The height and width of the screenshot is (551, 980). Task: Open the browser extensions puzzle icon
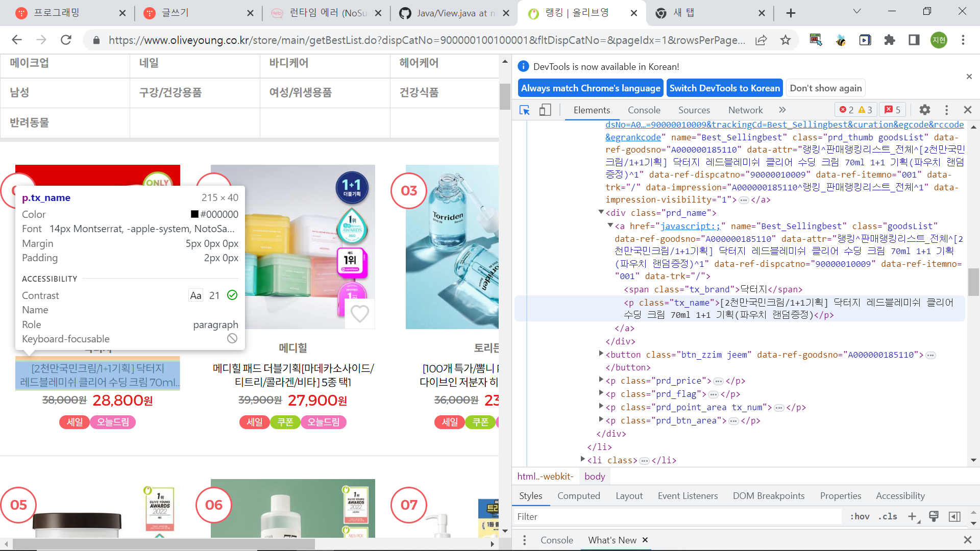pos(890,40)
